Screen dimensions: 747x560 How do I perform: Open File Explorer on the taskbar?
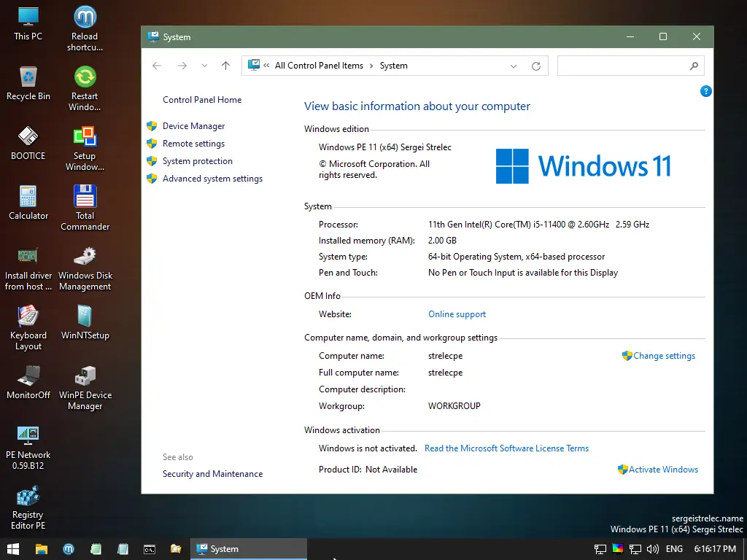click(42, 549)
